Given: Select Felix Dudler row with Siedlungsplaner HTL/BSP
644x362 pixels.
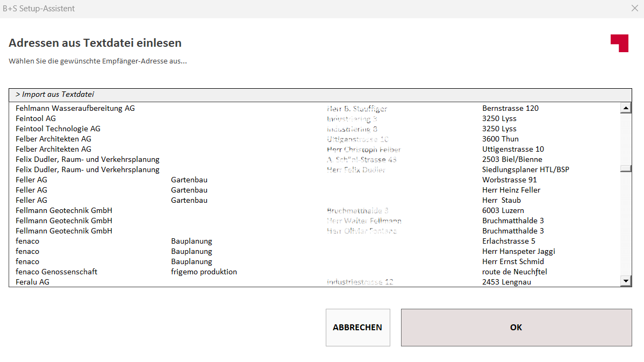Looking at the screenshot, I should [x=314, y=169].
